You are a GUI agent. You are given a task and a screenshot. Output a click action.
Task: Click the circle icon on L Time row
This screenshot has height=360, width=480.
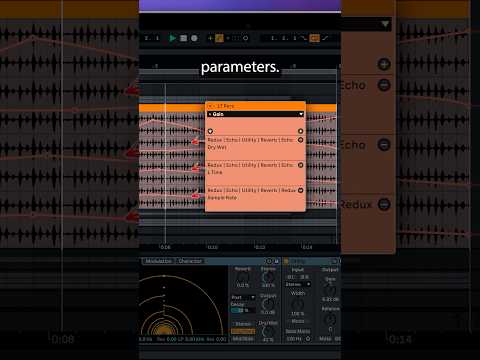coord(300,165)
